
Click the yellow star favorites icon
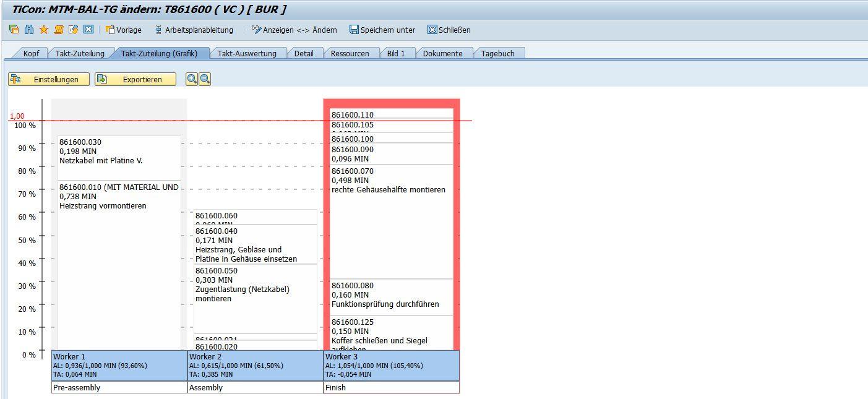tap(43, 30)
